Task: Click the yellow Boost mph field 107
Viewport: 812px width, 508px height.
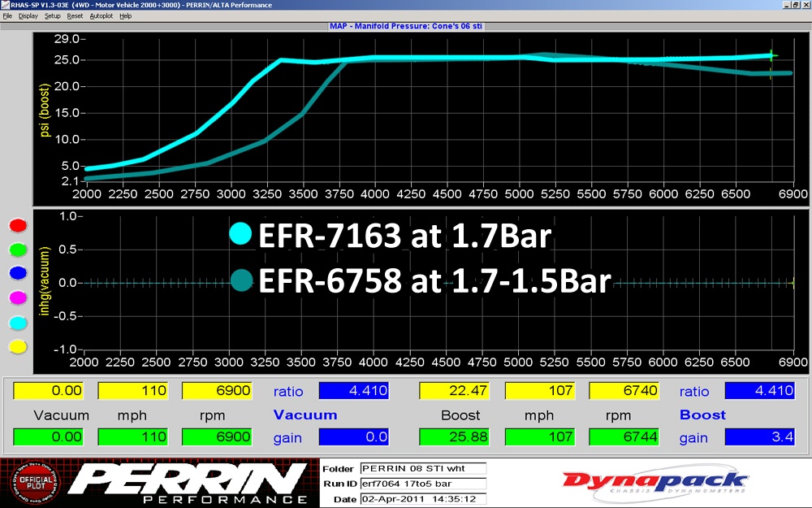Action: (540, 391)
